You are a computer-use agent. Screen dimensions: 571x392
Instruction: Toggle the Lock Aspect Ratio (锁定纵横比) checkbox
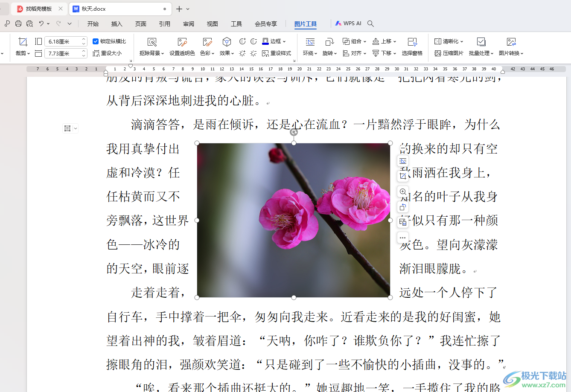[96, 41]
